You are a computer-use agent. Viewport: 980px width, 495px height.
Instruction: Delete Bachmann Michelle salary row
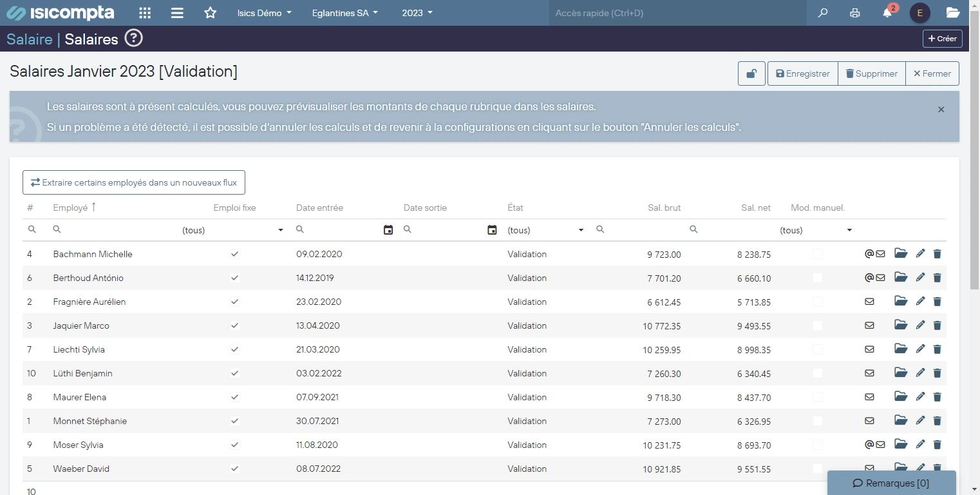click(x=937, y=254)
